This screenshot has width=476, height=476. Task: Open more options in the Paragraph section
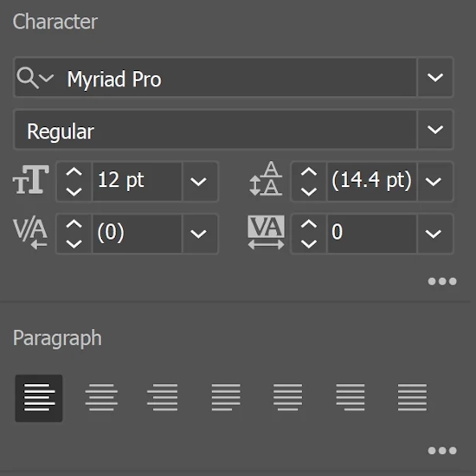442,451
